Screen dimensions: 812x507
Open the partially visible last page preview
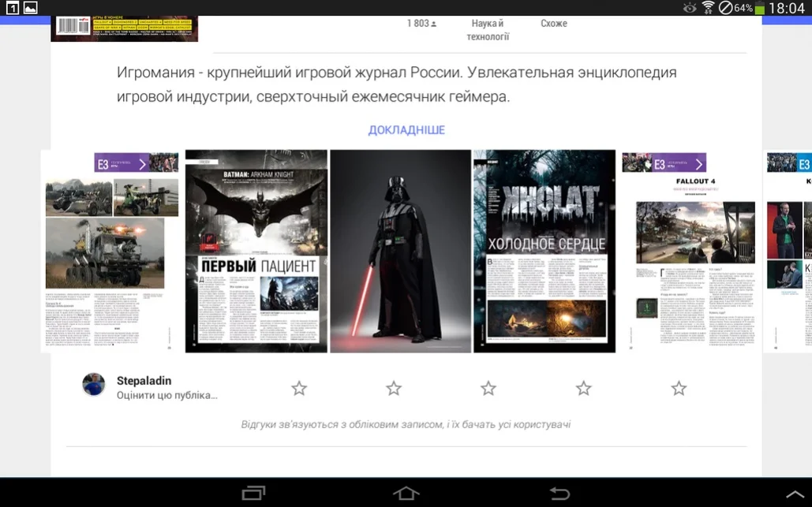(788, 252)
